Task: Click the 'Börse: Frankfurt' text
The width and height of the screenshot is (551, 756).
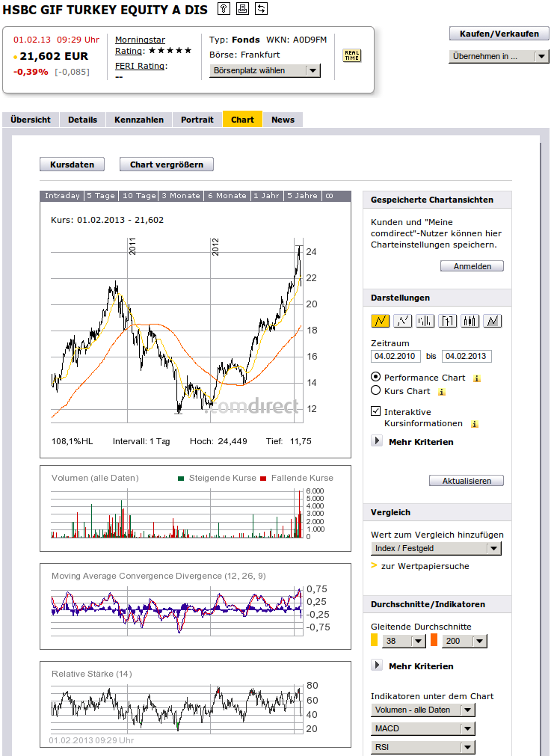Action: 244,55
